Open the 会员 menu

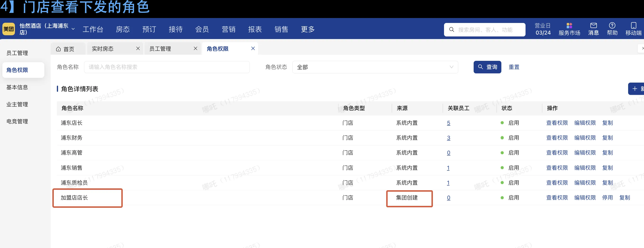pos(202,29)
